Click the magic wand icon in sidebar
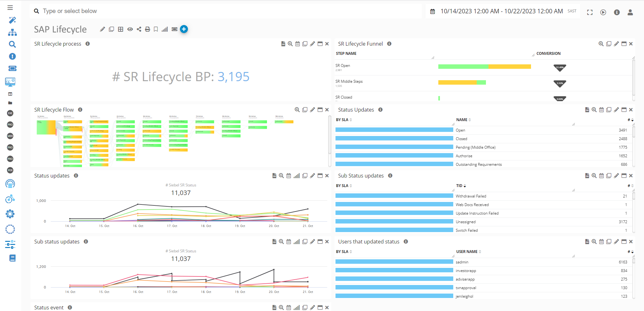This screenshot has height=311, width=644. [12, 20]
